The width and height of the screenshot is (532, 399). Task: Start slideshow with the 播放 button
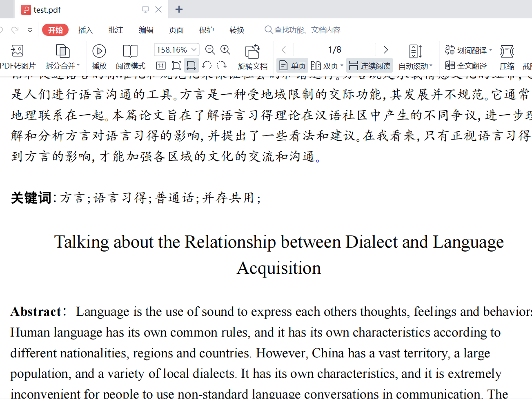99,51
